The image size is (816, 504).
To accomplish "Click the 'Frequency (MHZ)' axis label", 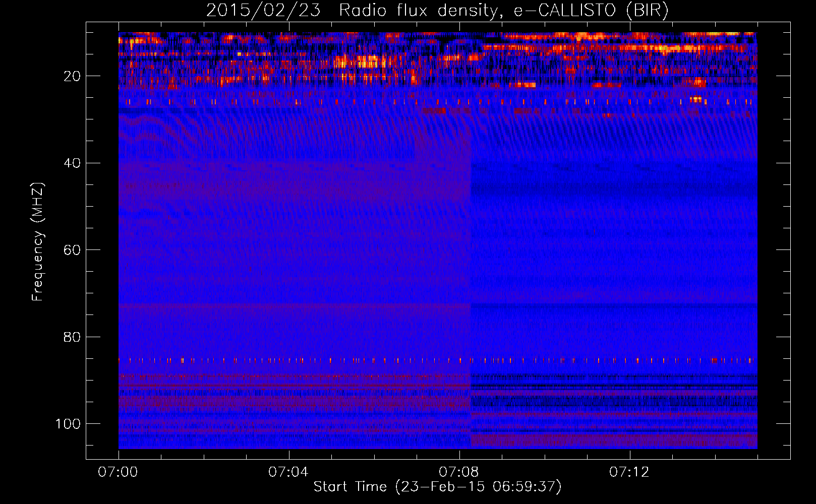I will point(38,242).
